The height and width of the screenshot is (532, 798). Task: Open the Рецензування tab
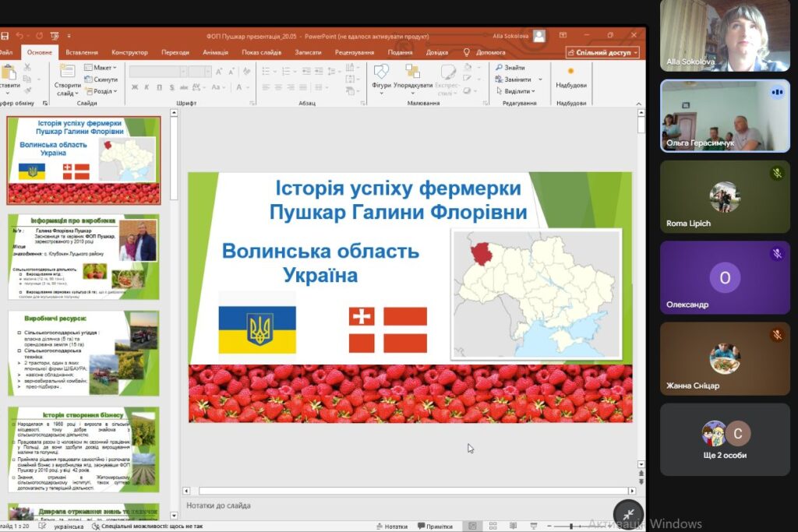coord(355,52)
